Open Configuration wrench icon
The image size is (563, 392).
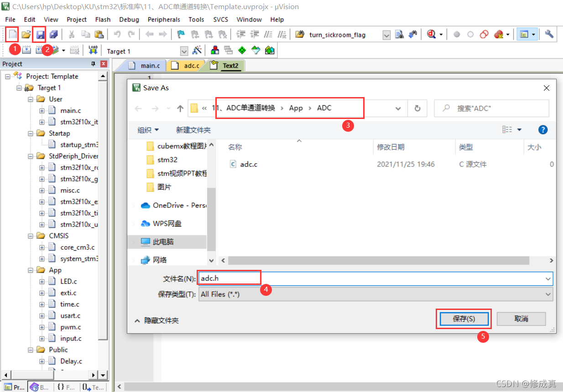click(x=549, y=34)
